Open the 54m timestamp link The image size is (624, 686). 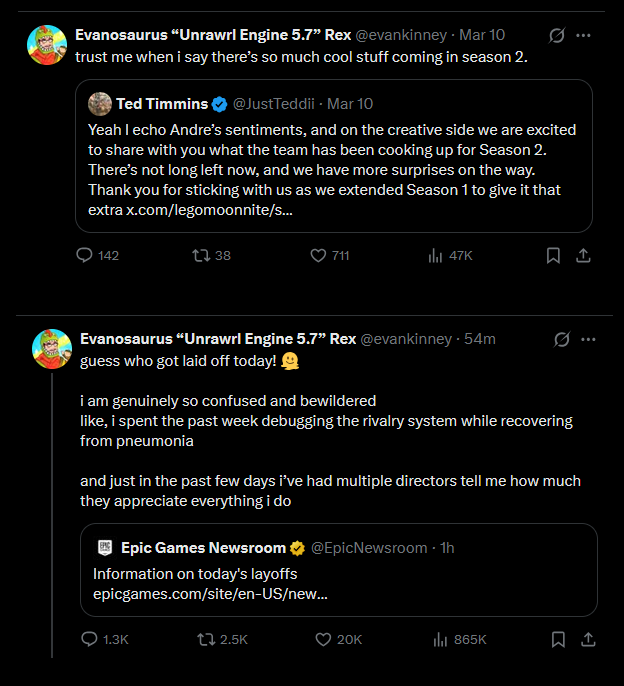[480, 339]
